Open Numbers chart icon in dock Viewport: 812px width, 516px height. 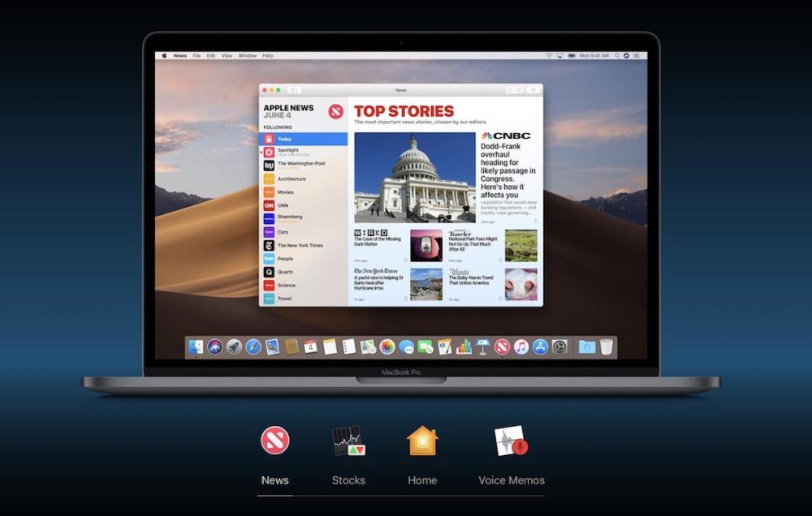click(x=464, y=346)
